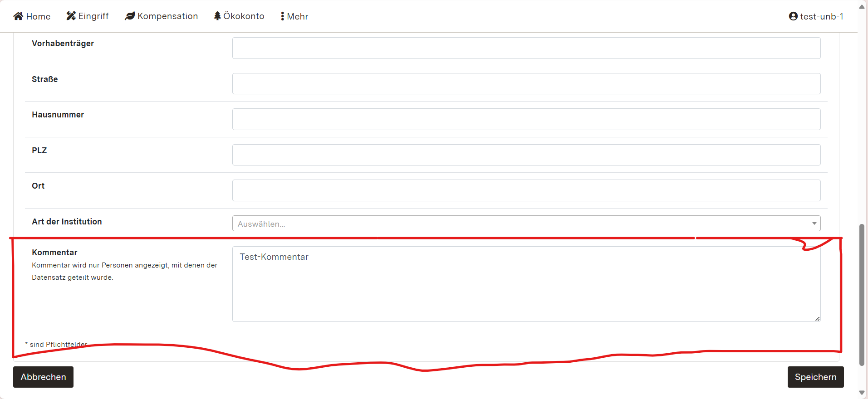Focus the Vorhabenträger input field

pyautogui.click(x=526, y=48)
